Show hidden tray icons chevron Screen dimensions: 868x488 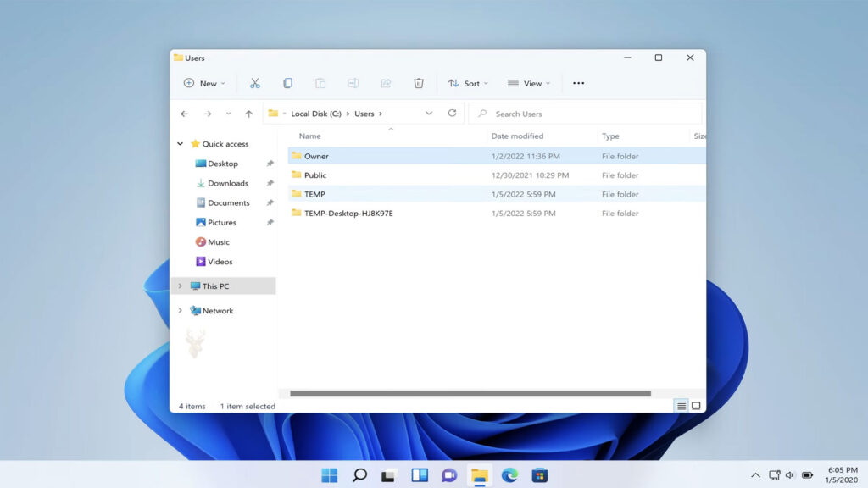coord(755,475)
